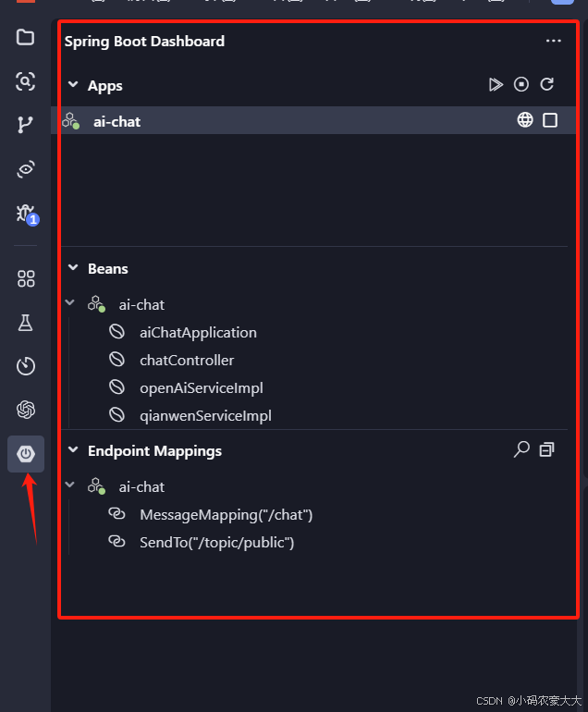
Task: Select the openAiServiceImpl bean
Action: coord(202,387)
